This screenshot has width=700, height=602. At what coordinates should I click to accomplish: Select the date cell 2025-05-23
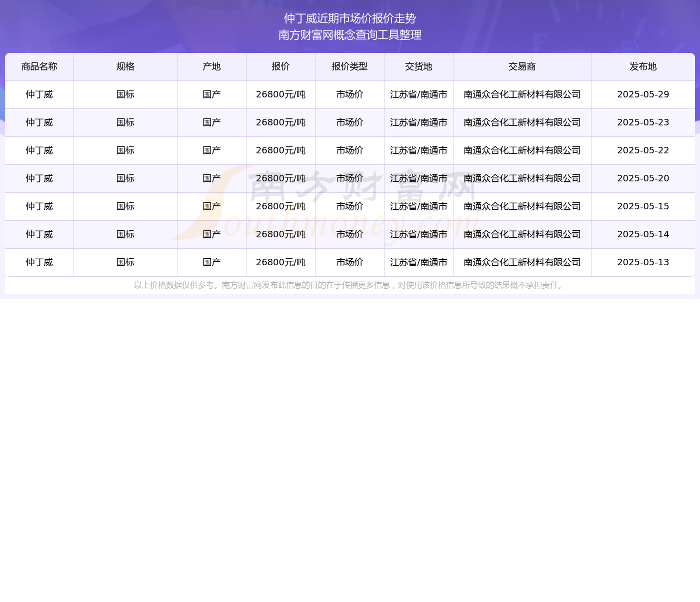point(643,122)
